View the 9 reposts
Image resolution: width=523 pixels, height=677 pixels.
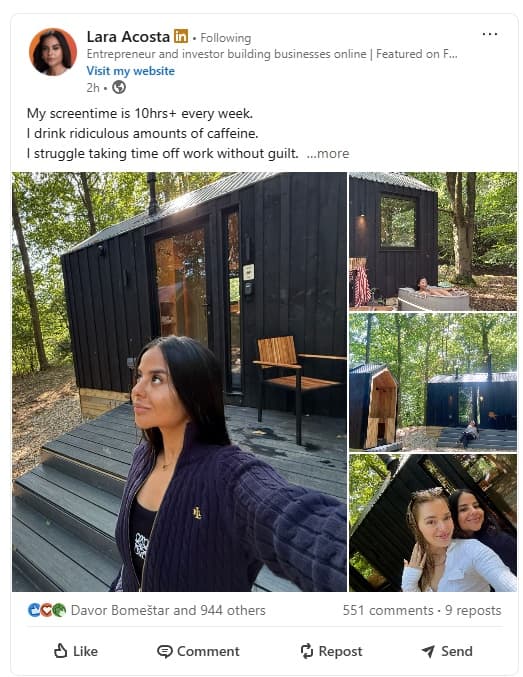click(x=473, y=610)
